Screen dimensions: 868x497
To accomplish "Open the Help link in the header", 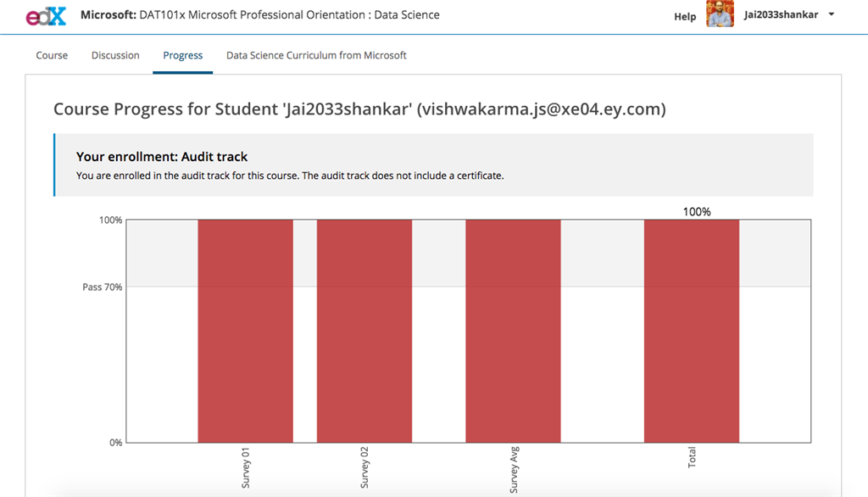I will click(685, 17).
